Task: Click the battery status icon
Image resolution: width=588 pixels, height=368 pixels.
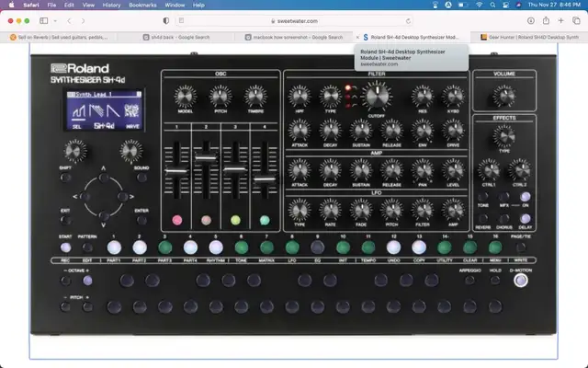Action: 463,5
